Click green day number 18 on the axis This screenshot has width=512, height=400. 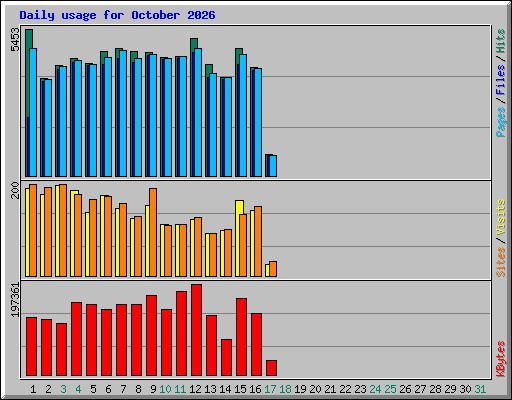pyautogui.click(x=285, y=389)
